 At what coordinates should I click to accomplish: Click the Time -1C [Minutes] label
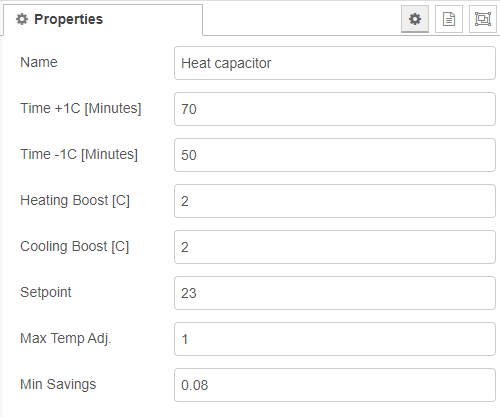79,154
